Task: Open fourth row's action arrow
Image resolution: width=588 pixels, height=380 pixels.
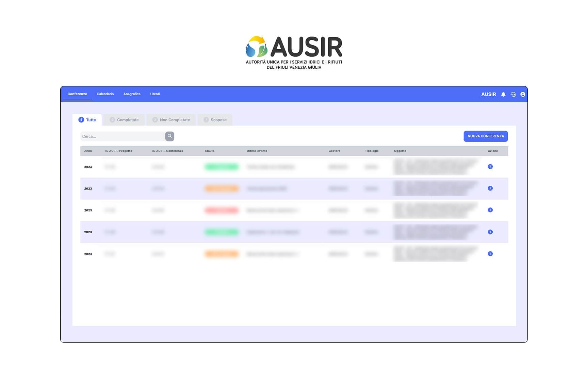Action: click(490, 232)
